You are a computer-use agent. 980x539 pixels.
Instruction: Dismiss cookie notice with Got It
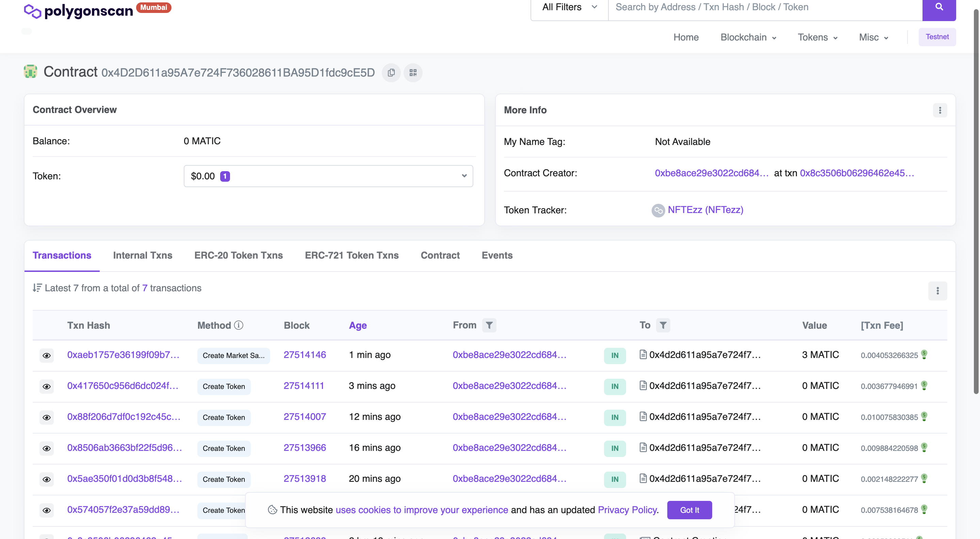(x=689, y=510)
